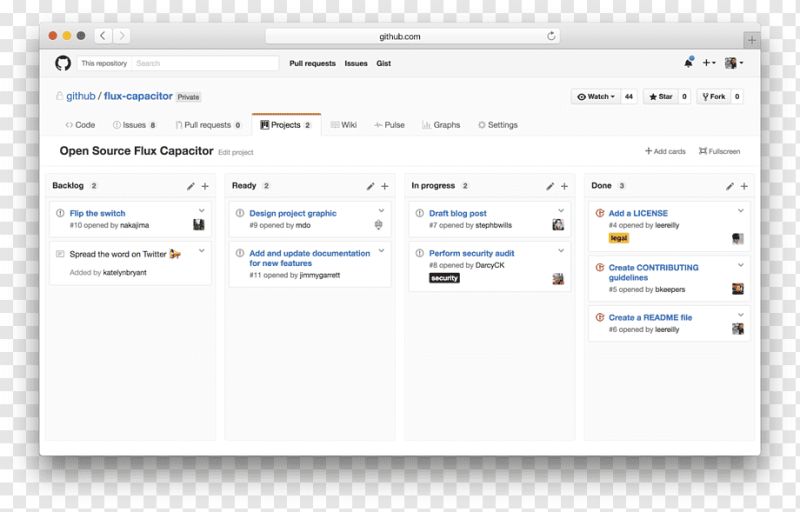Screen dimensions: 800x512
Task: Expand Design project graphic card menu
Action: (x=381, y=211)
